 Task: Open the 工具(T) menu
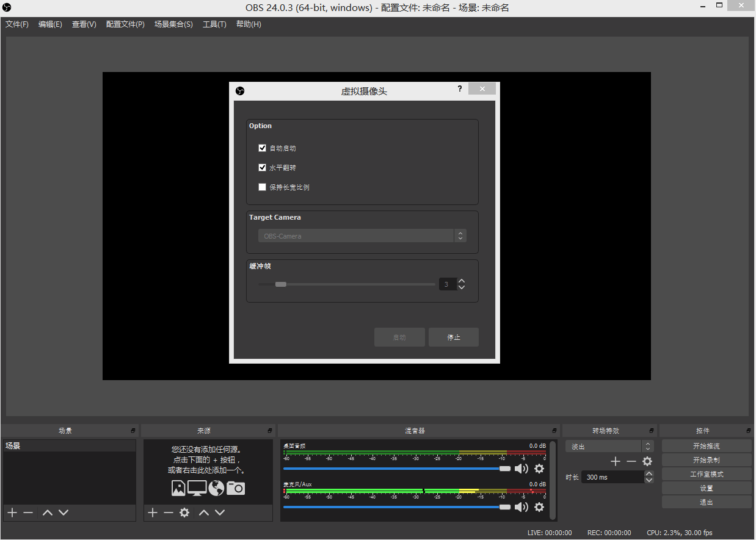click(214, 24)
